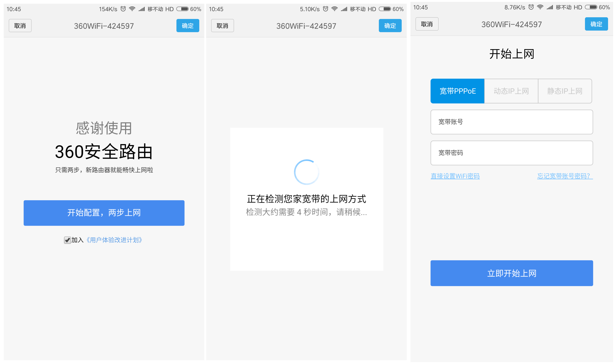Tap the signal bars icon in first screen's status bar

click(x=142, y=9)
